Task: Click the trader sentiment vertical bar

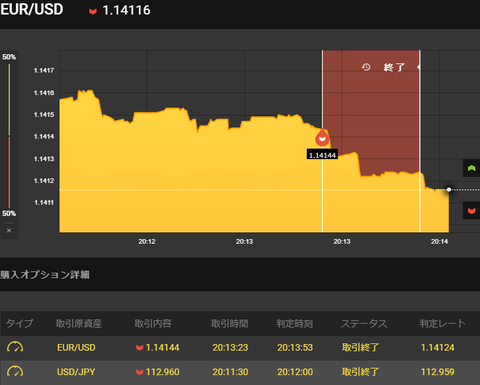Action: point(9,136)
